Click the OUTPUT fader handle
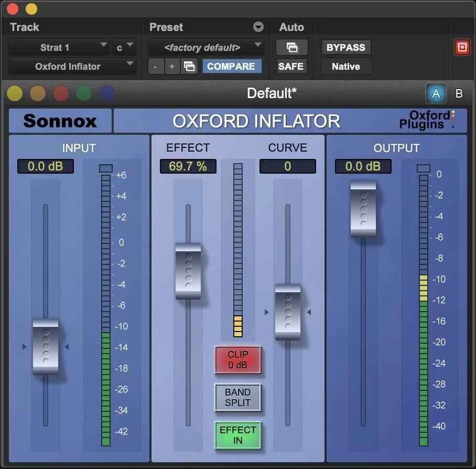 pos(363,209)
